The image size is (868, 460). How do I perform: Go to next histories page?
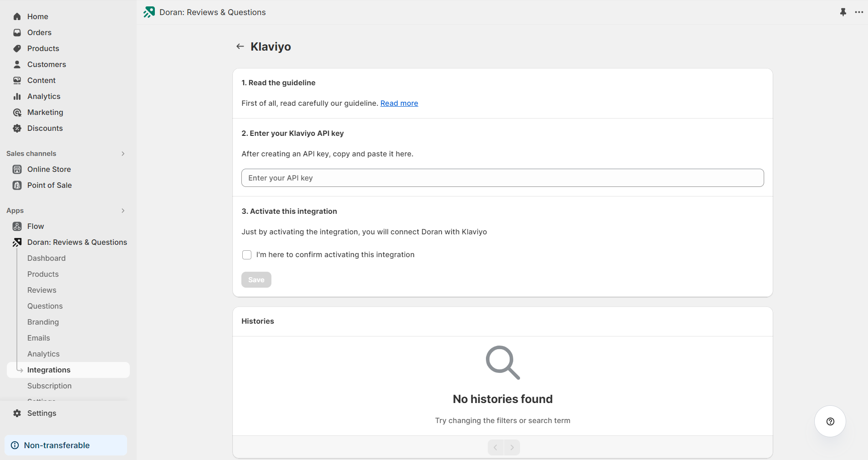[512, 447]
